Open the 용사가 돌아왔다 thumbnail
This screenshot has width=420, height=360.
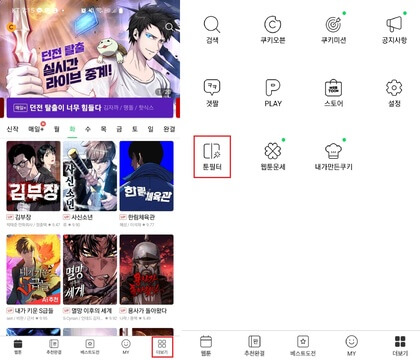tap(147, 269)
